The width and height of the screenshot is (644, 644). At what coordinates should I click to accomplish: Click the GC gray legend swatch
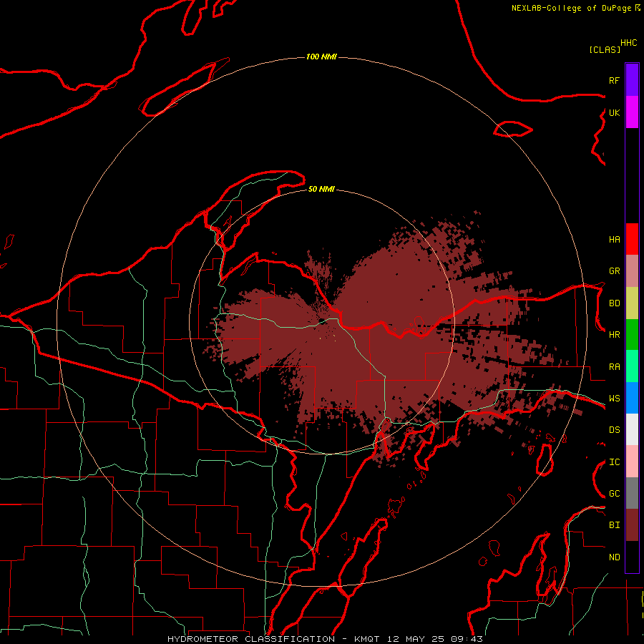point(632,493)
